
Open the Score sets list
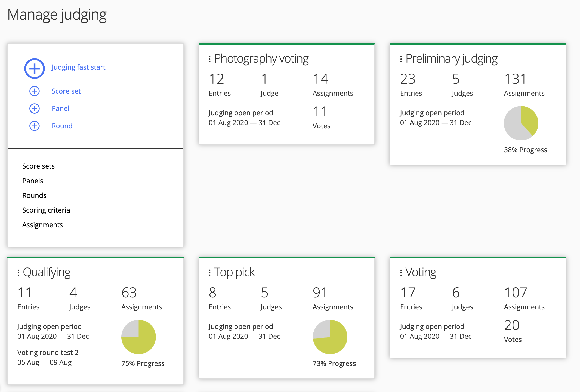click(38, 166)
